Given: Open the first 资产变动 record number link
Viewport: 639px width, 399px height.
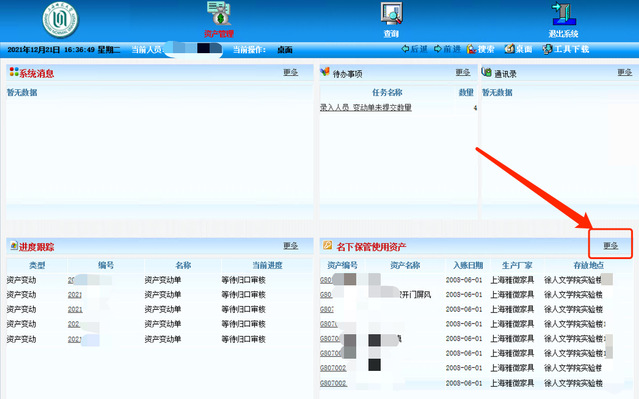Looking at the screenshot, I should coord(71,280).
